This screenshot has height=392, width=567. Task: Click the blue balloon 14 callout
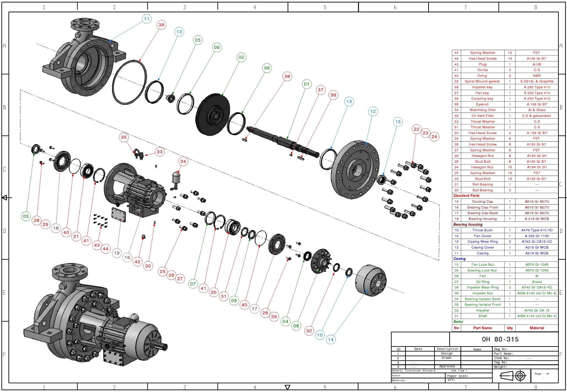(x=331, y=339)
